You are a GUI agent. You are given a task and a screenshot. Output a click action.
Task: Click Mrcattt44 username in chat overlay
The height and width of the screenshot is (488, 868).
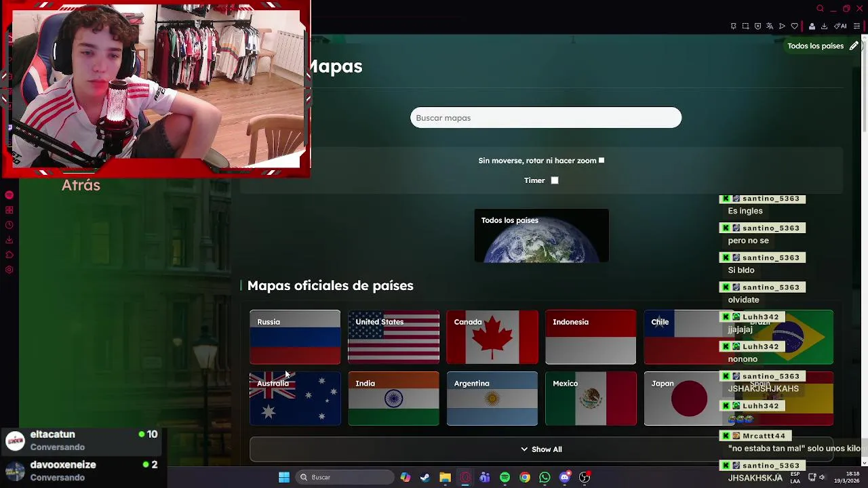pyautogui.click(x=764, y=436)
